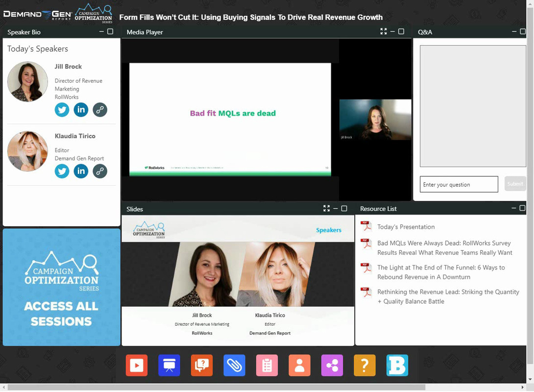Click the horizontal scrollbar at page bottom
This screenshot has height=392, width=534.
[x=216, y=388]
